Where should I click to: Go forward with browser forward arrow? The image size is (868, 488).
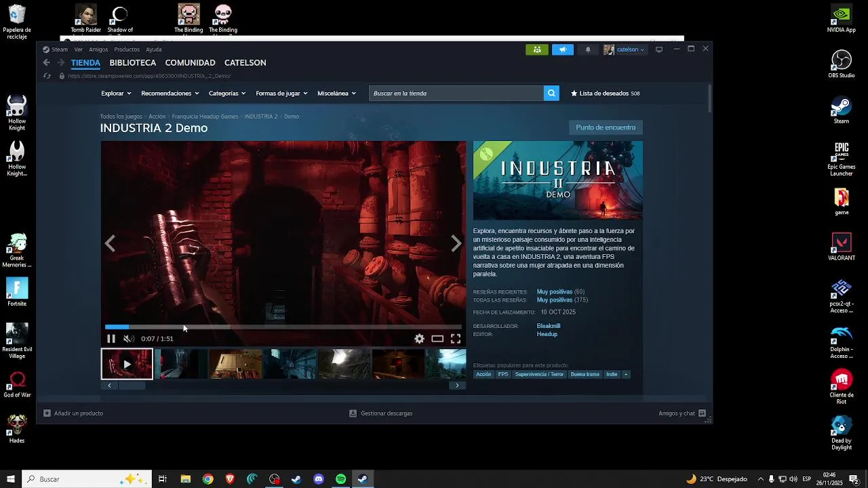pyautogui.click(x=60, y=62)
